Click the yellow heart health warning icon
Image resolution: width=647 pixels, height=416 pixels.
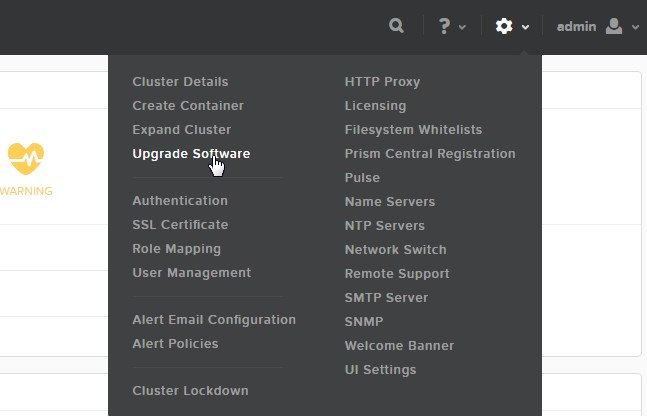[26, 158]
